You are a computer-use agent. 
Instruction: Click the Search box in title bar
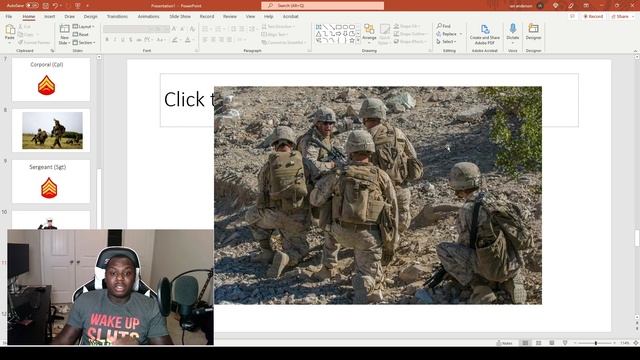tap(322, 6)
